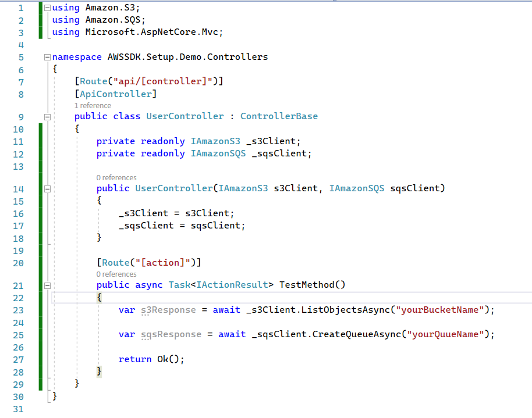Select line number 21
532x418 pixels.
coord(18,284)
